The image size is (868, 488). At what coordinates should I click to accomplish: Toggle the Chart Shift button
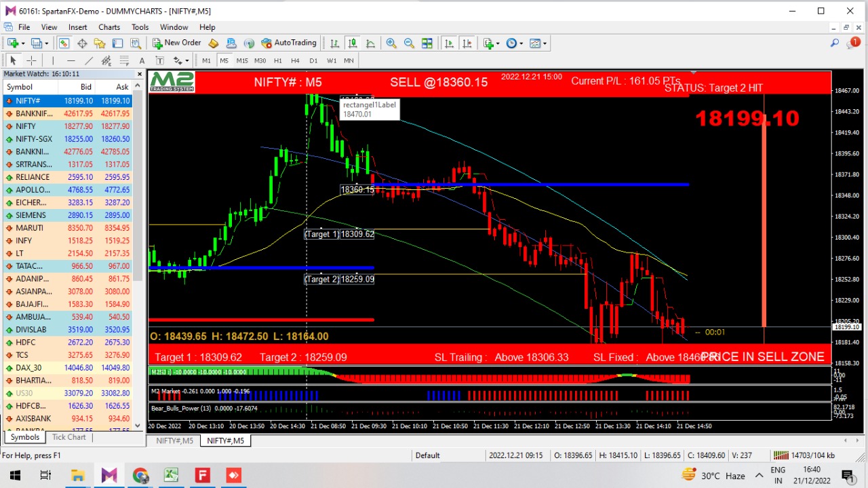point(467,43)
